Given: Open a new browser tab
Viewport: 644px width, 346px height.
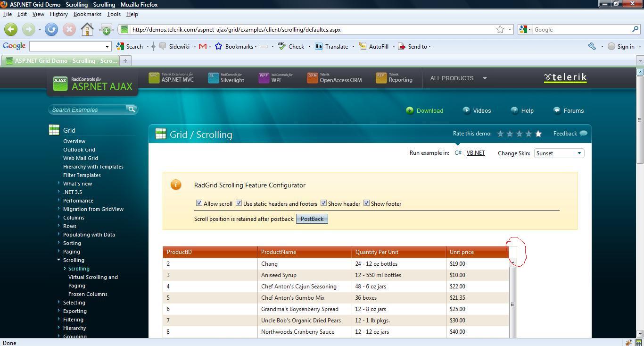Looking at the screenshot, I should pyautogui.click(x=125, y=60).
